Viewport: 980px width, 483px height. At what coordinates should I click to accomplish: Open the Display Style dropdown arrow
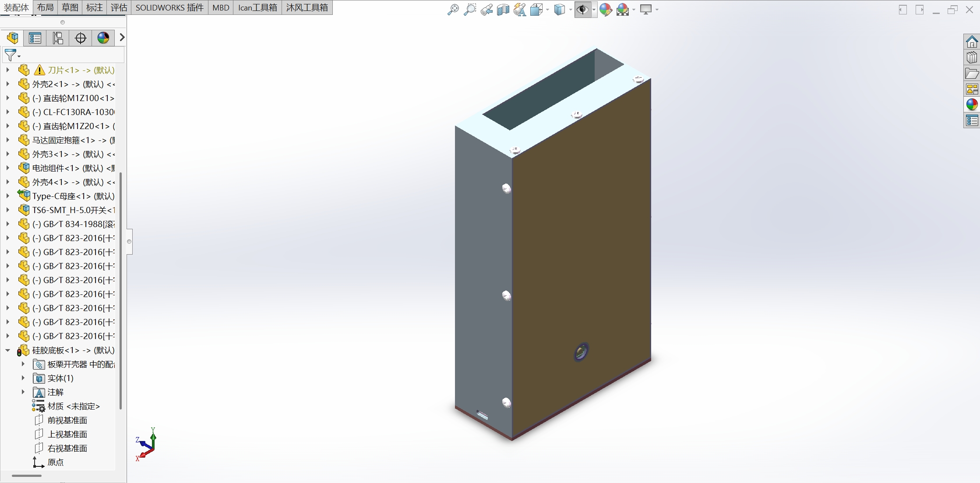tap(571, 9)
